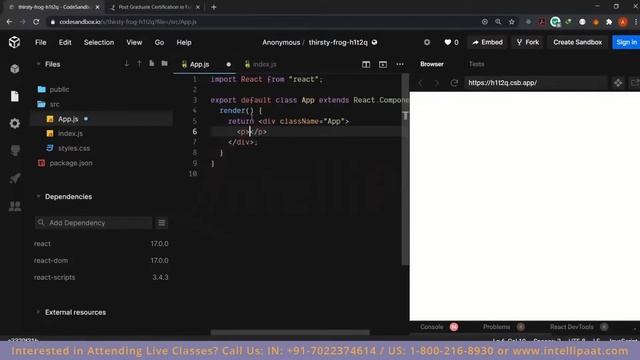Click the thirsty-frog-h1t2q sandbox name
Image resolution: width=640 pixels, height=360 pixels.
[338, 42]
